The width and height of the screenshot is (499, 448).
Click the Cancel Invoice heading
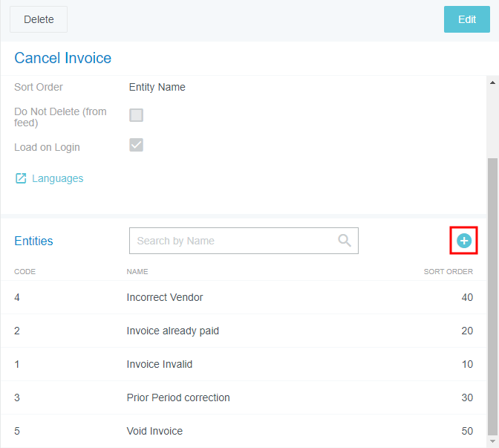click(x=63, y=58)
